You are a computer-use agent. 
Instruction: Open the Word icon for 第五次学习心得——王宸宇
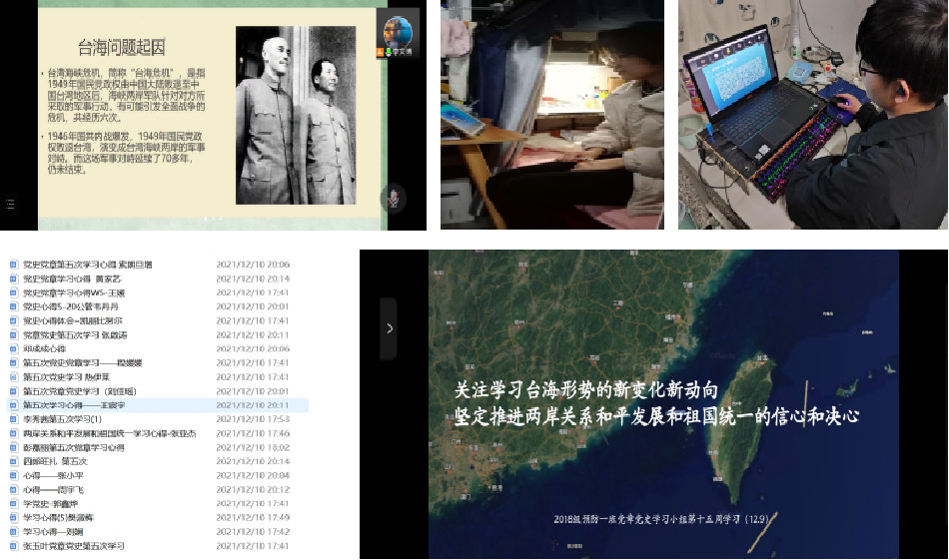13,405
